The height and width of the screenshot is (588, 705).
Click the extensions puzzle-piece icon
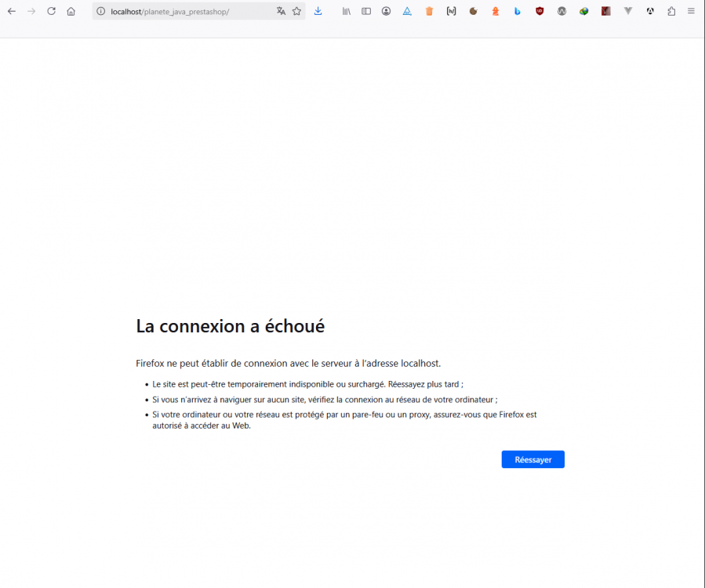pyautogui.click(x=670, y=11)
